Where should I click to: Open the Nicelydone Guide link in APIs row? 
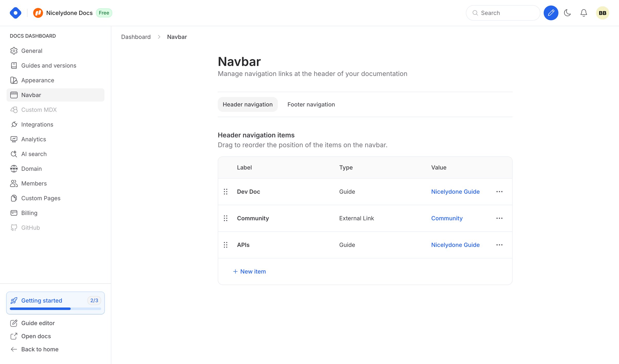[455, 245]
